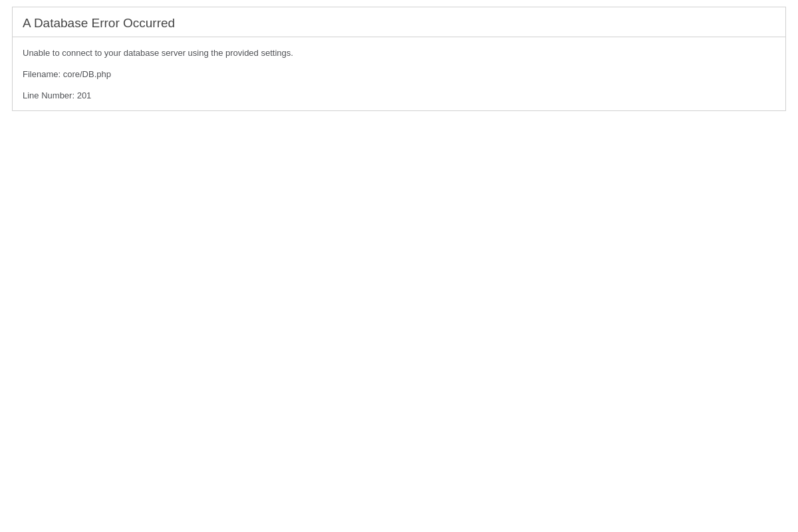Image resolution: width=798 pixels, height=532 pixels.
Task: Click the 'Unable to connect' error message
Action: click(158, 53)
